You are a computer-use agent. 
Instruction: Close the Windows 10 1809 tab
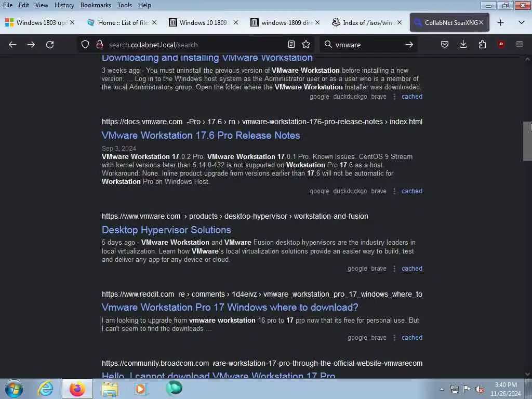[x=236, y=22]
